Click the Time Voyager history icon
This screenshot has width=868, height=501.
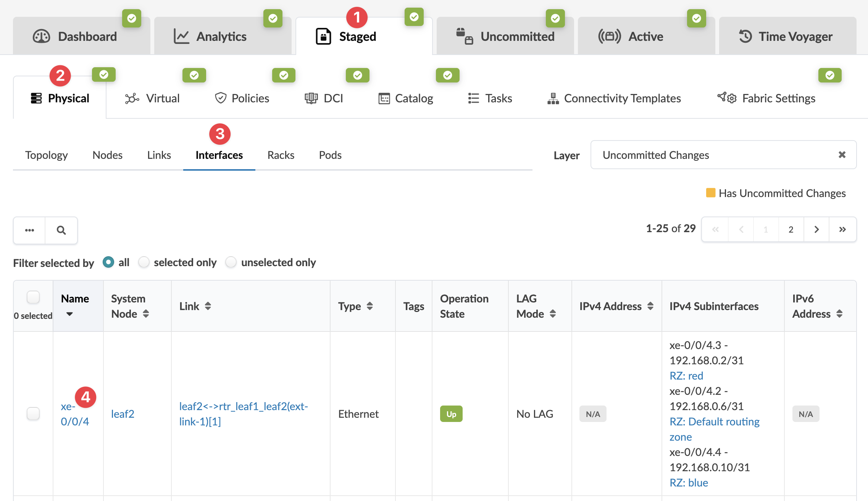point(745,36)
